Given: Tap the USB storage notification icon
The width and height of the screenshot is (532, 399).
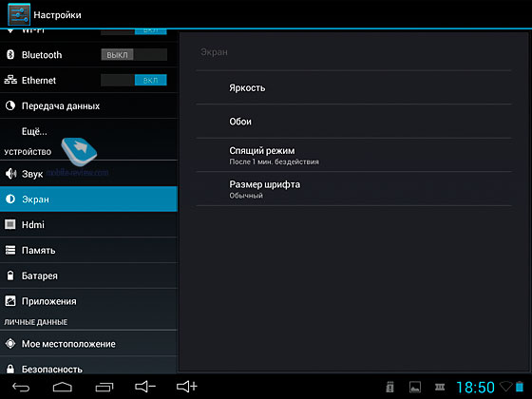Looking at the screenshot, I should point(389,387).
